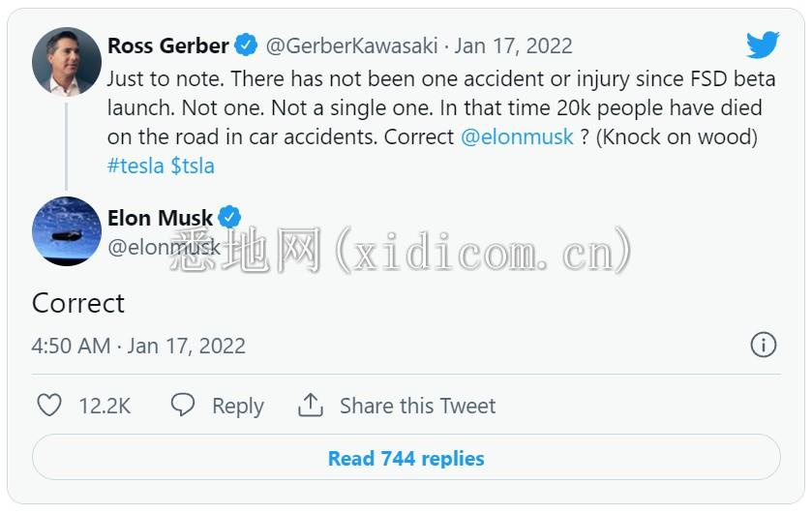Click the Read 744 replies button
Screen dimensions: 812x514
[406, 458]
